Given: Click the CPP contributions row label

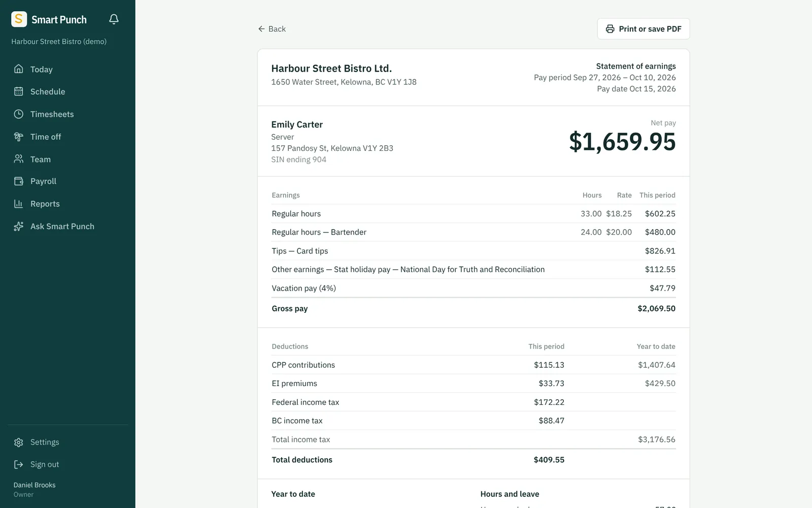Looking at the screenshot, I should 303,365.
